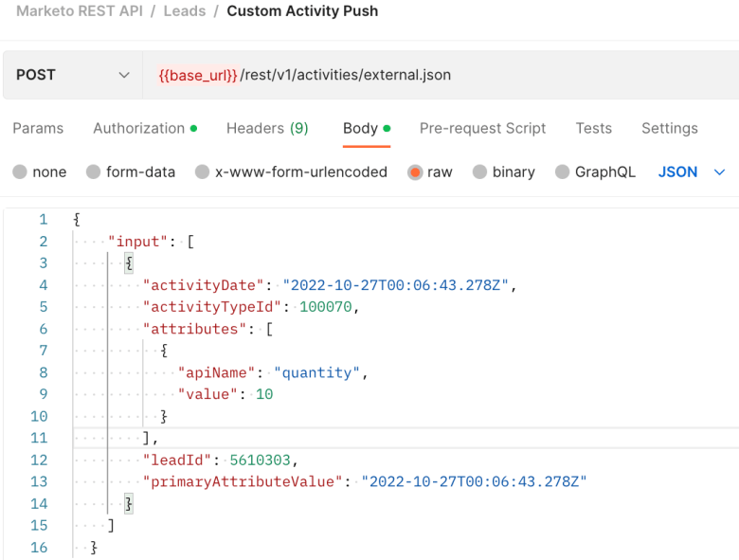Open the JSON body format dropdown
The image size is (739, 560).
(x=691, y=172)
